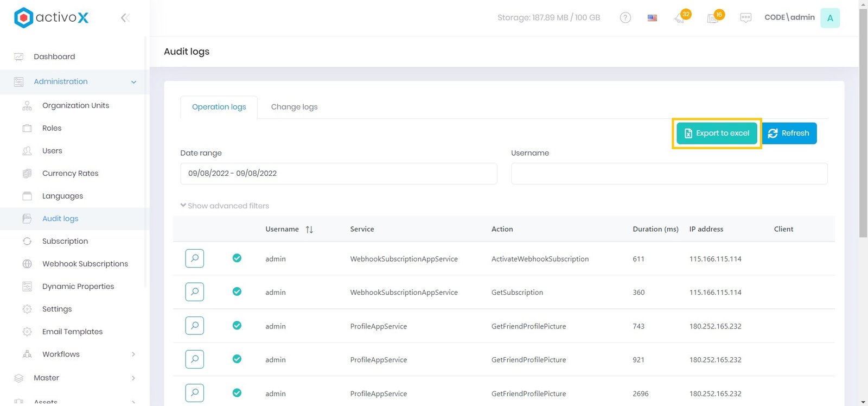868x406 pixels.
Task: Show advanced filters
Action: tap(225, 206)
